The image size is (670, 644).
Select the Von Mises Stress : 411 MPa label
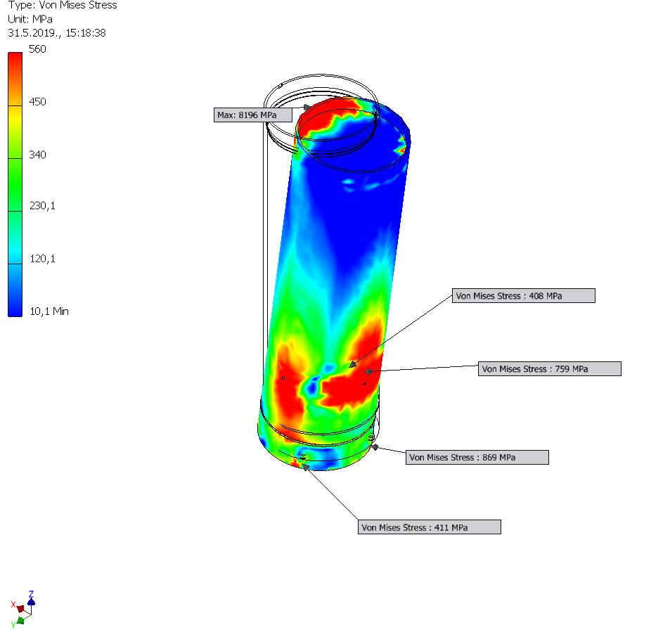click(x=429, y=527)
